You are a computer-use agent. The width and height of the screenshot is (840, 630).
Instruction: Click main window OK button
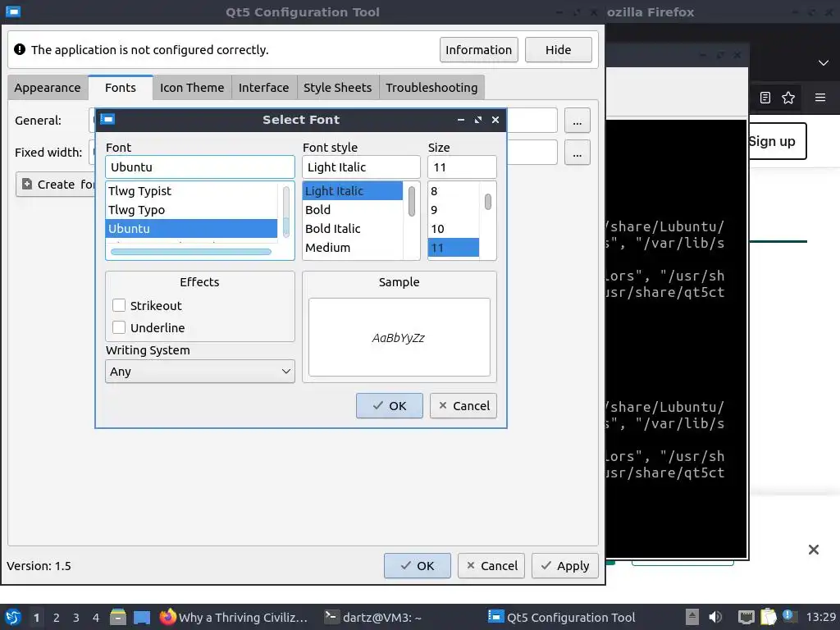pos(418,566)
